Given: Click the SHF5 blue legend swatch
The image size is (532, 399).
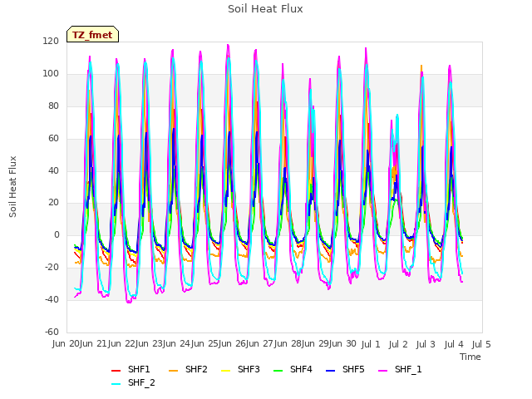Looking at the screenshot, I should (331, 371).
